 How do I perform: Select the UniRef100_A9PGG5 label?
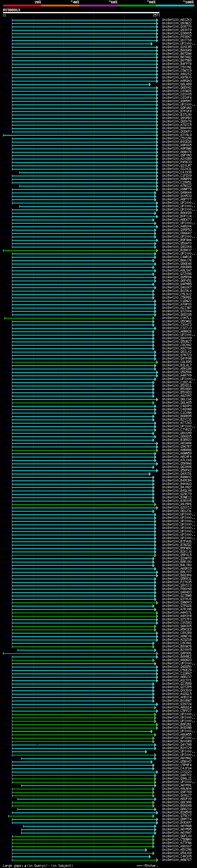tap(177, 145)
